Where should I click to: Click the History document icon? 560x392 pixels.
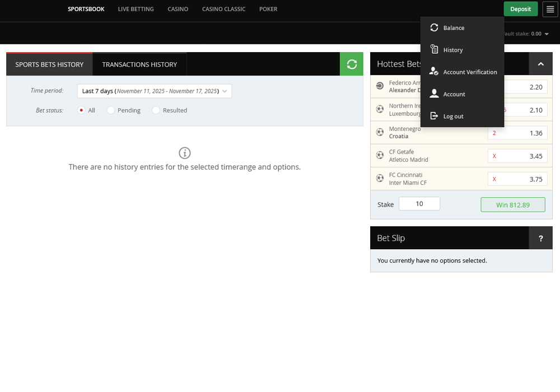pyautogui.click(x=434, y=50)
